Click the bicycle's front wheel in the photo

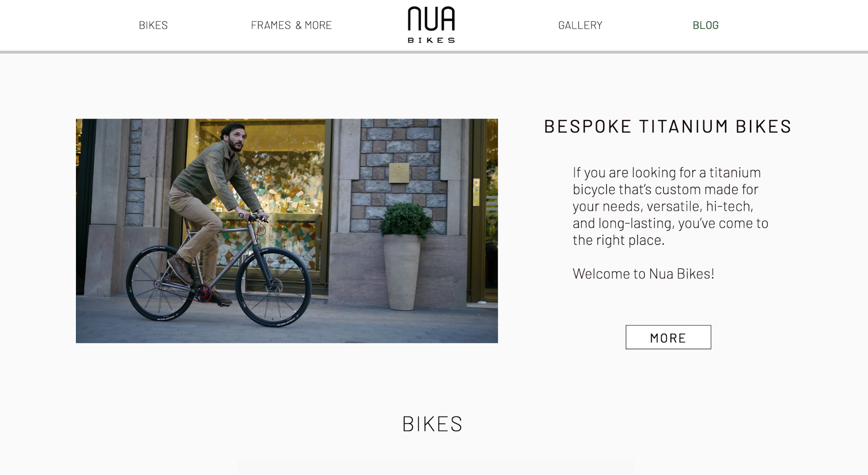pos(274,287)
